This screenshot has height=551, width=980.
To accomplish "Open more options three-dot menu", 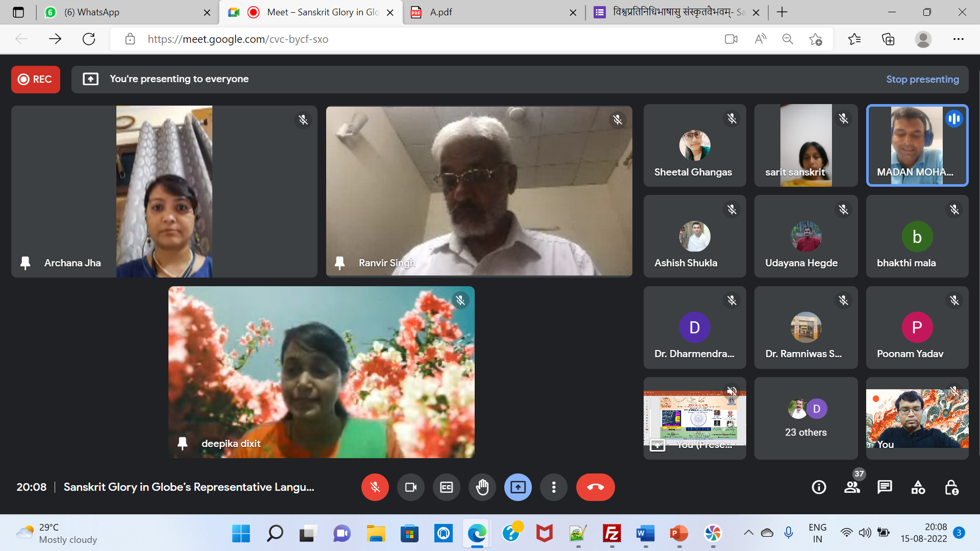I will [x=553, y=487].
